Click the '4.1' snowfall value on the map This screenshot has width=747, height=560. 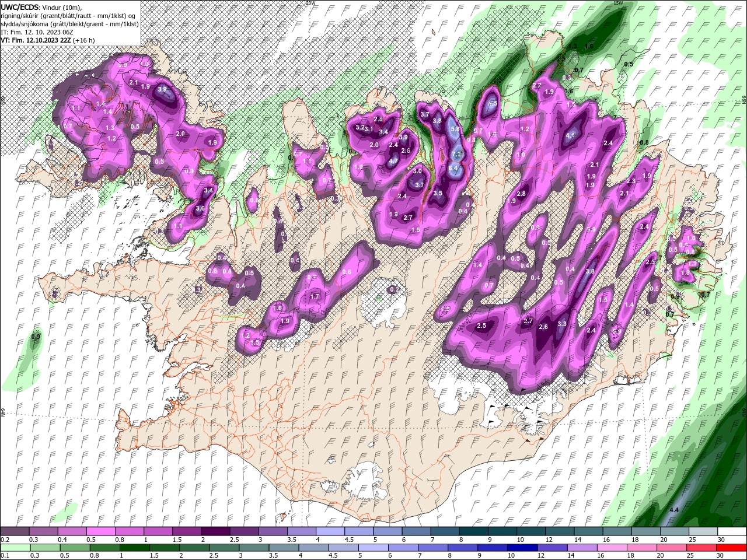(x=571, y=135)
